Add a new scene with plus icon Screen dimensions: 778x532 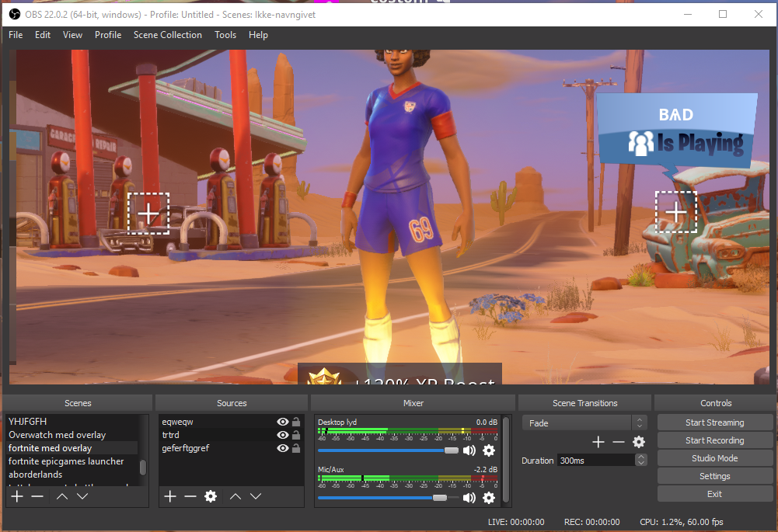(17, 496)
